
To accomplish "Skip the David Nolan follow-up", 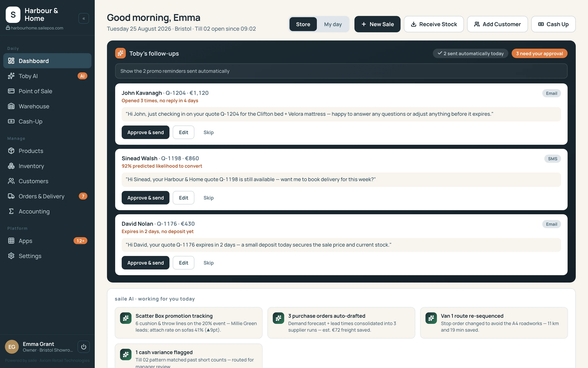I will click(x=208, y=263).
